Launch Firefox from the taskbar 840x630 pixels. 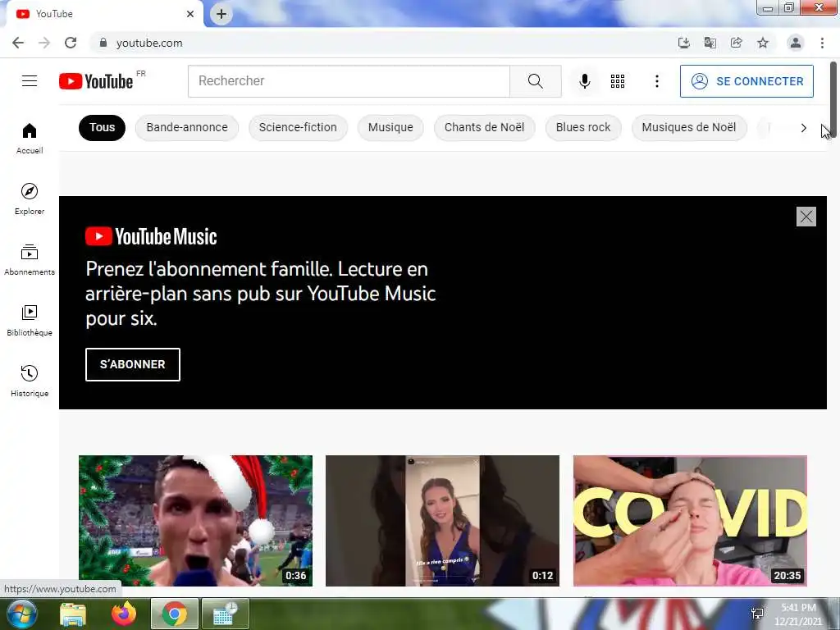124,614
